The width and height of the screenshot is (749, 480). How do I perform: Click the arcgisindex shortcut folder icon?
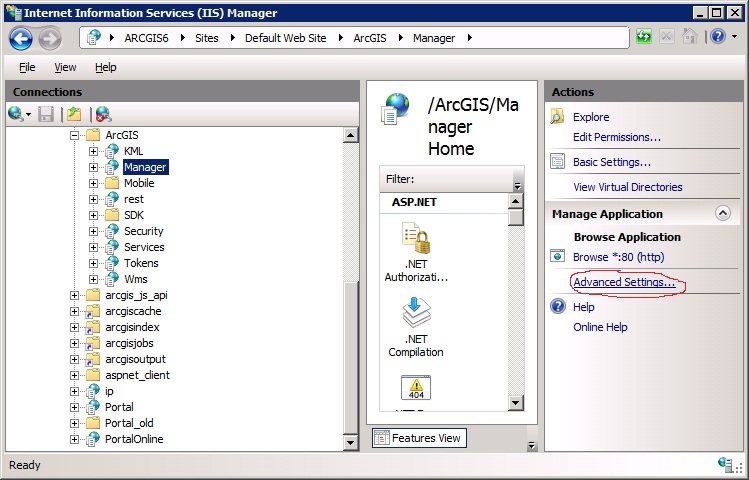(93, 327)
